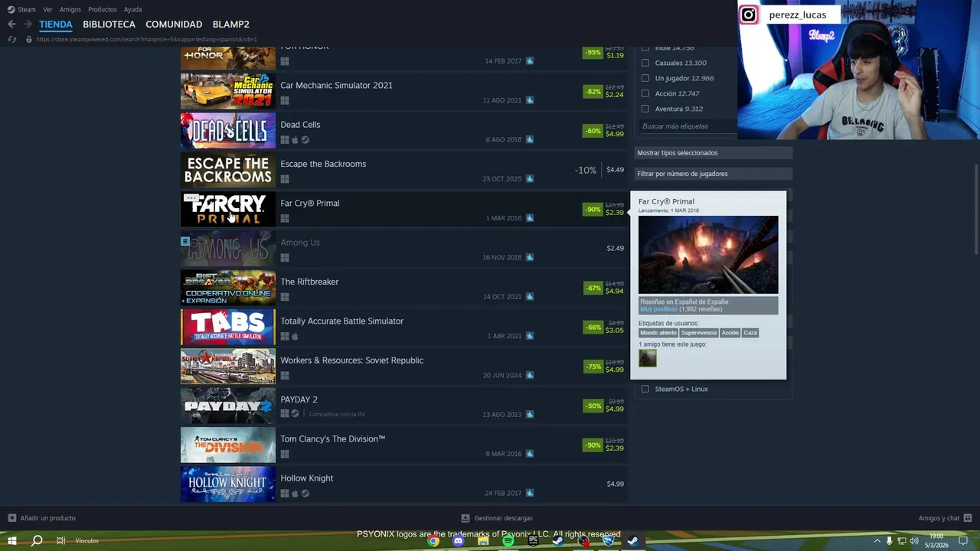This screenshot has height=551, width=980.
Task: Click Gestionar descargas
Action: pyautogui.click(x=503, y=518)
